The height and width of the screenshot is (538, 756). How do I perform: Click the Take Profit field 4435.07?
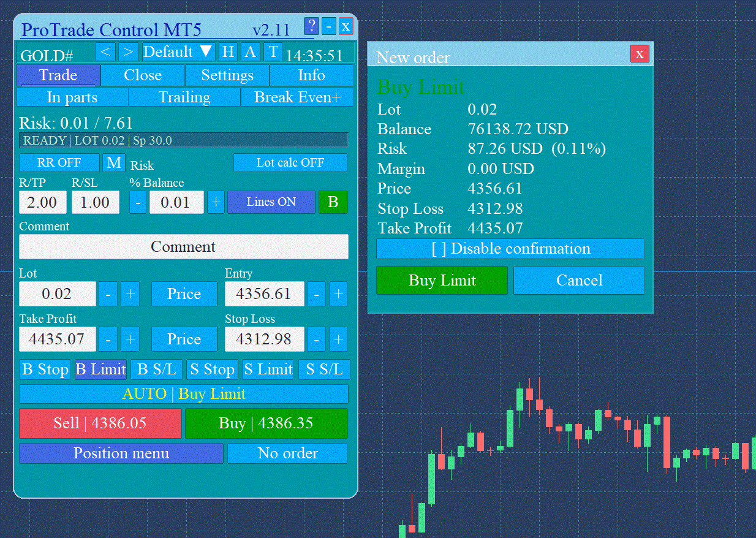click(58, 339)
